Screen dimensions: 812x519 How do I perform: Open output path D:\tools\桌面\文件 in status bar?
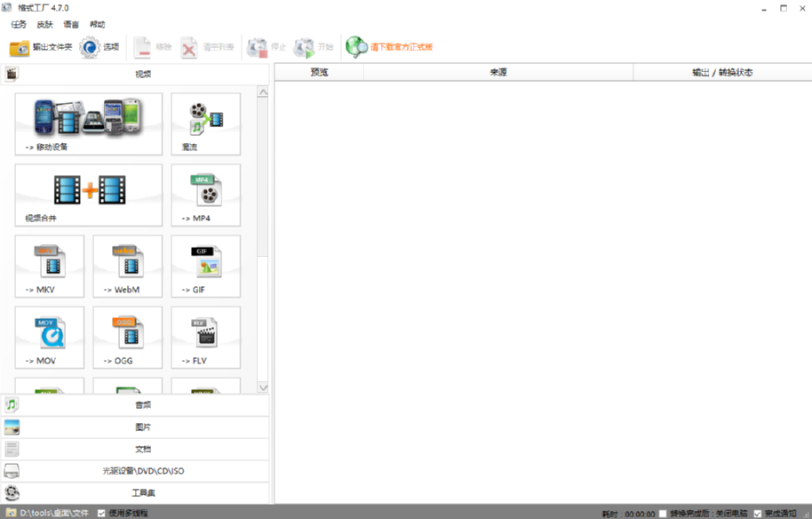[54, 514]
